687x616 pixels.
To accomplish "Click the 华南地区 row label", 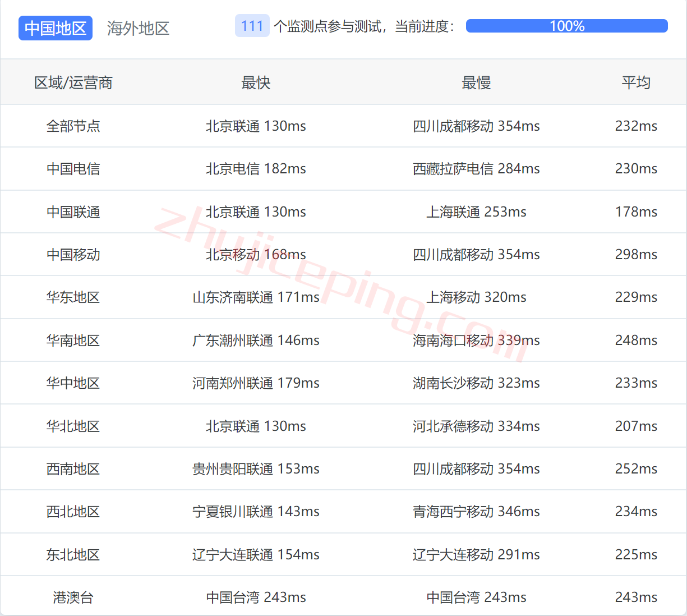I will coord(73,341).
